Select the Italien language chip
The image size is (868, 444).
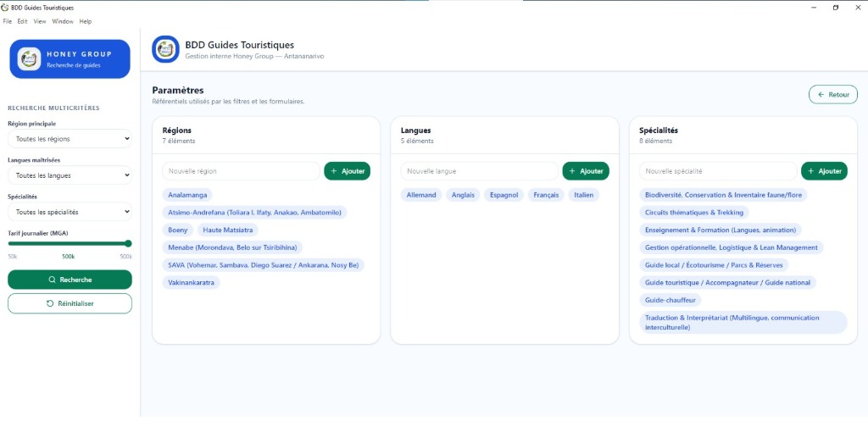(x=583, y=195)
